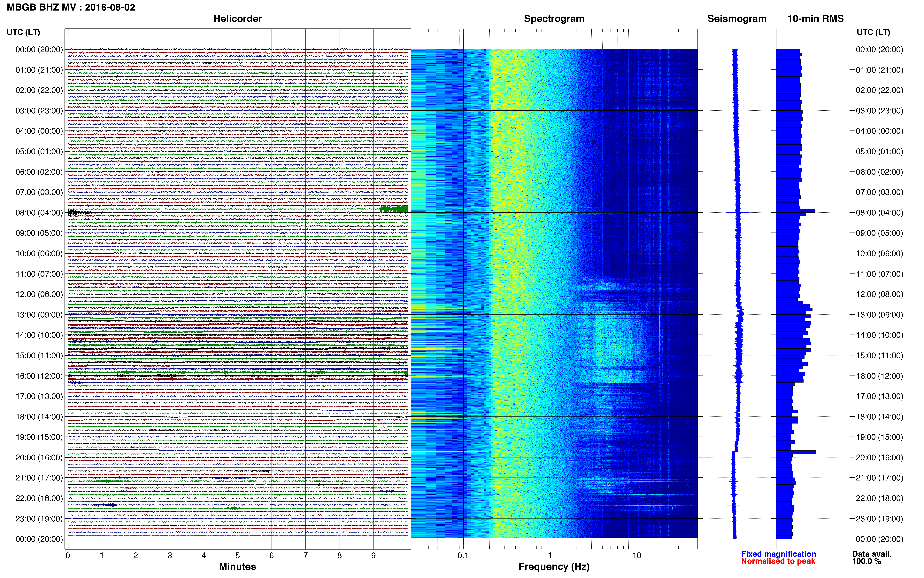Click the Frequency (Hz) axis label

click(554, 566)
